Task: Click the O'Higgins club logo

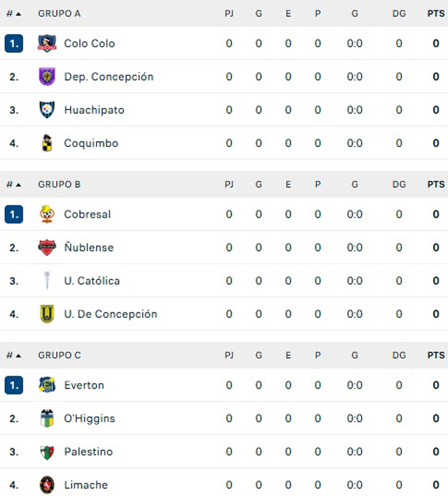Action: [47, 418]
